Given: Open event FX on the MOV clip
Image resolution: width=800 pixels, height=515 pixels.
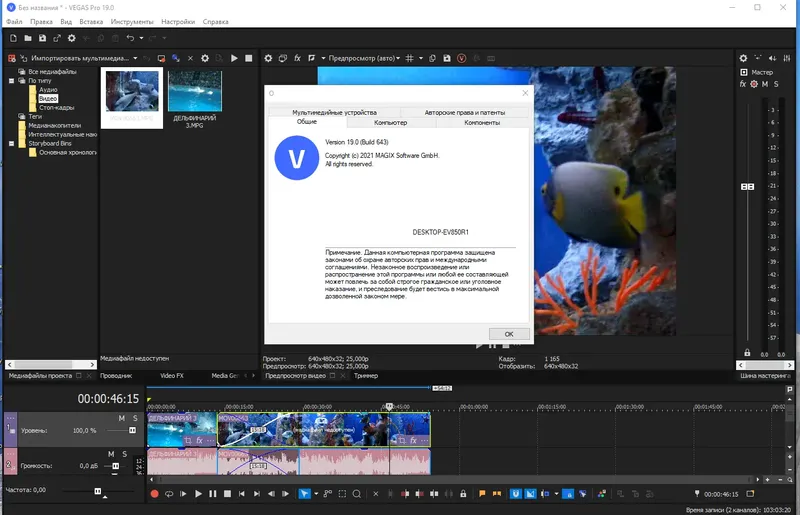Looking at the screenshot, I should 414,440.
